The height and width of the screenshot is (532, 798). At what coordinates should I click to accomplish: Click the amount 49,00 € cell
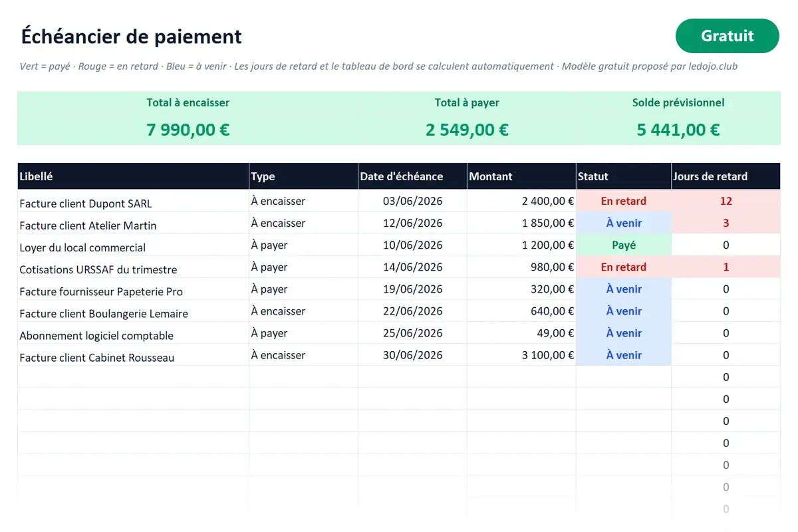pyautogui.click(x=521, y=332)
